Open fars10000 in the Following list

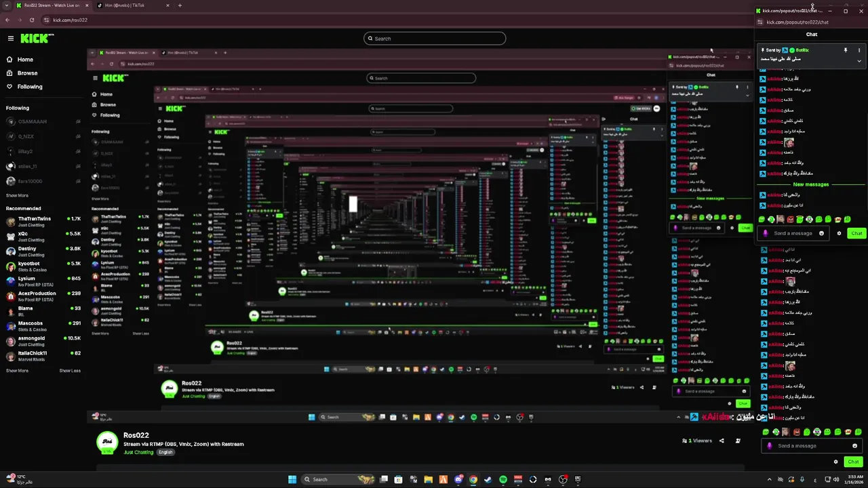43,181
